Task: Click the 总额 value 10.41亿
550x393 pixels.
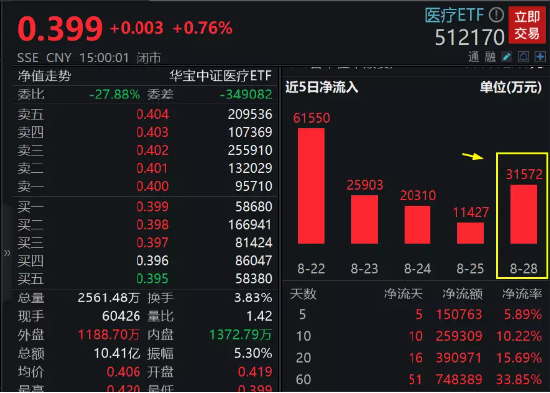Action: pyautogui.click(x=117, y=353)
